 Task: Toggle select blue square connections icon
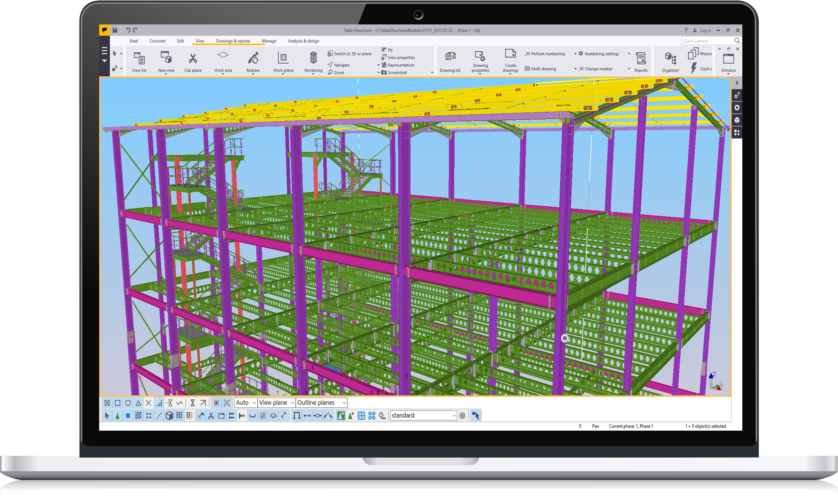pos(128,416)
